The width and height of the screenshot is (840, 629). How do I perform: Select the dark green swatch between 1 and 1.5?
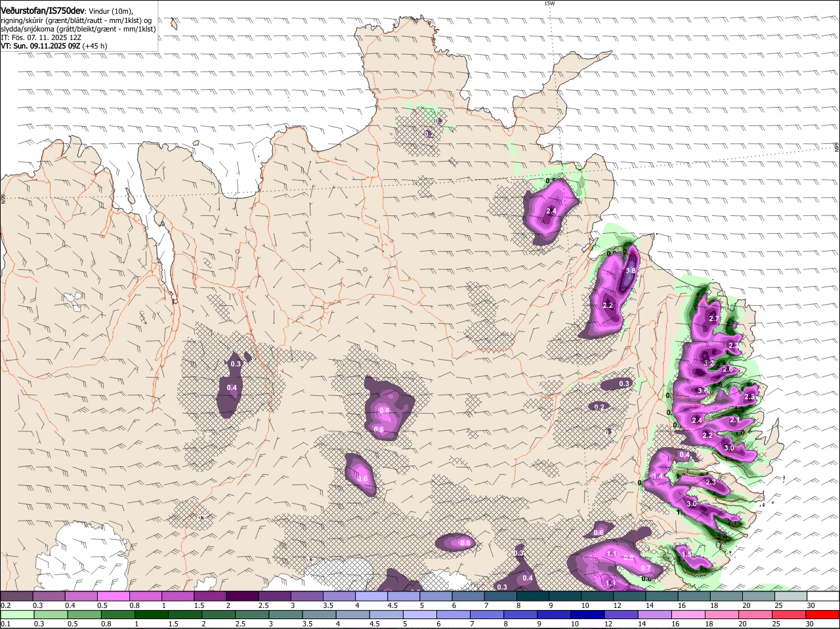tap(150, 615)
